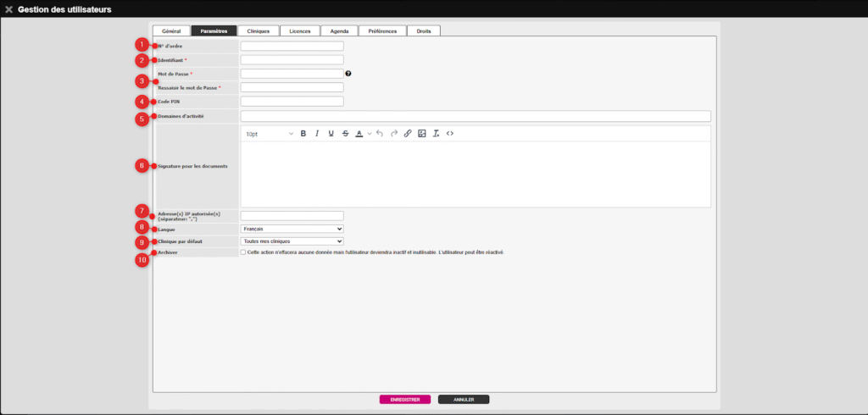Image resolution: width=868 pixels, height=415 pixels.
Task: Open source code view of signature
Action: (x=450, y=134)
